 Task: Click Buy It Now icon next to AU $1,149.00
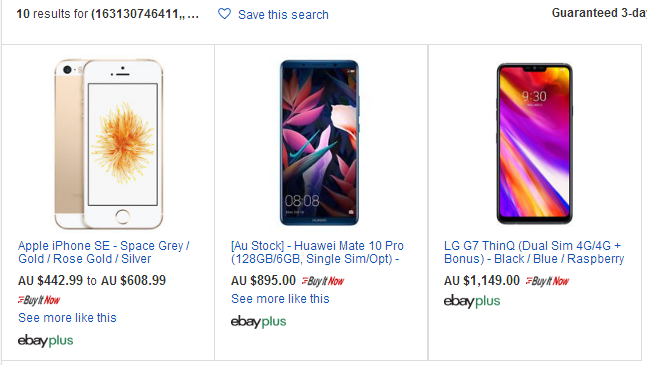pyautogui.click(x=547, y=281)
